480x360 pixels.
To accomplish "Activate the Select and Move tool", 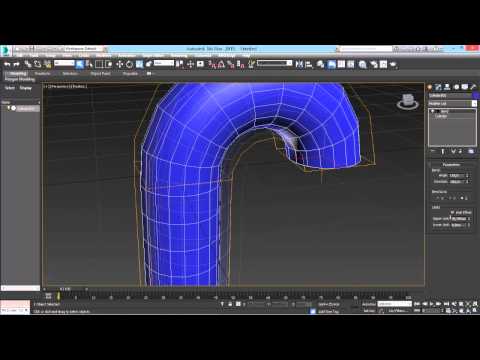I will (120, 64).
